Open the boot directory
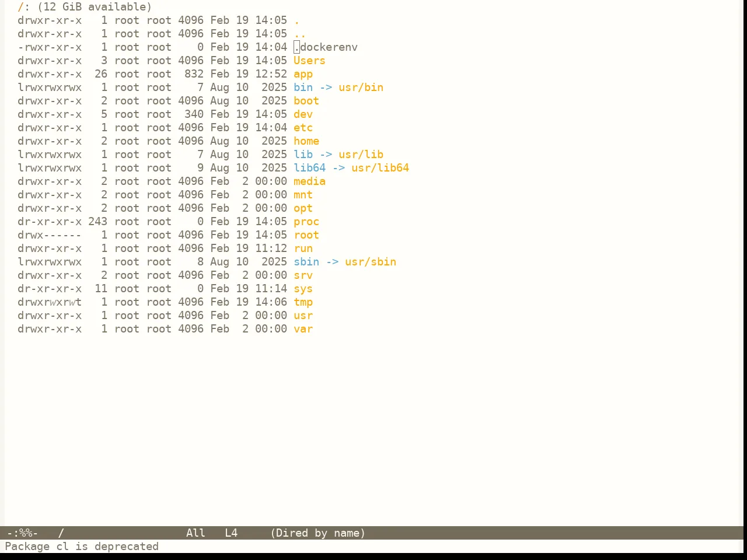The image size is (747, 560). [306, 101]
